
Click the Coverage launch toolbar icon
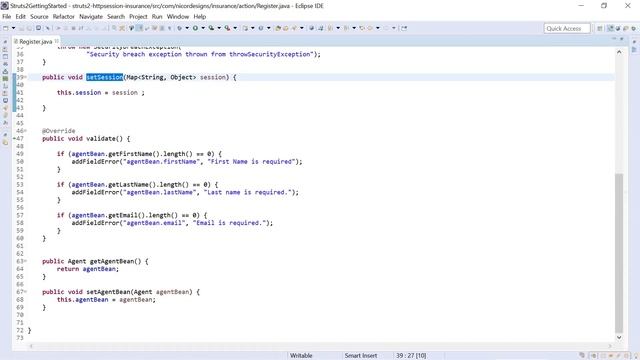[x=211, y=28]
